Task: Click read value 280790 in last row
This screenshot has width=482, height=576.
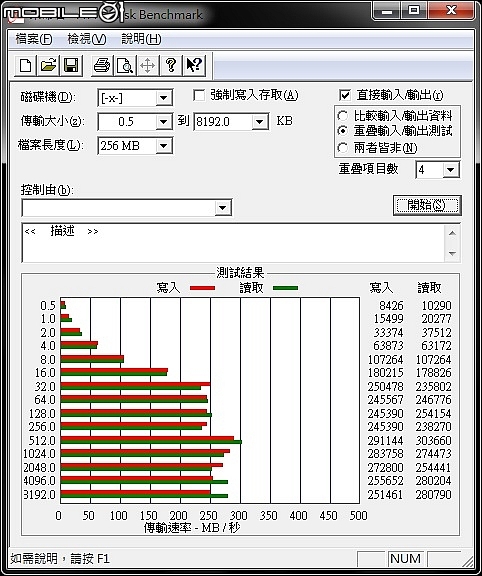Action: coord(434,494)
